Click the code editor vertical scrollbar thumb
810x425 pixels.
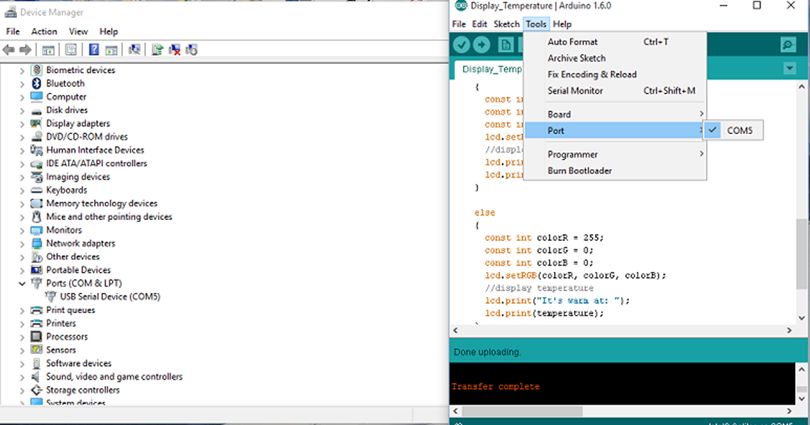click(x=801, y=254)
